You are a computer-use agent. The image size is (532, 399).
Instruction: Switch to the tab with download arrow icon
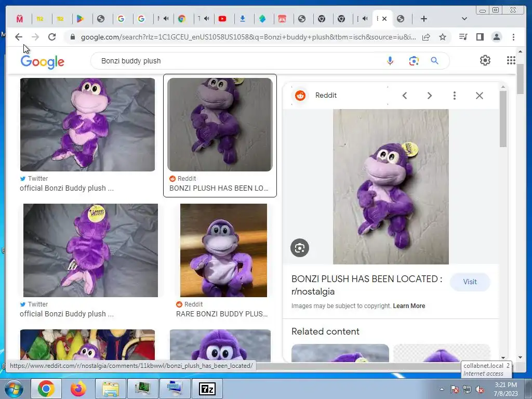[243, 19]
